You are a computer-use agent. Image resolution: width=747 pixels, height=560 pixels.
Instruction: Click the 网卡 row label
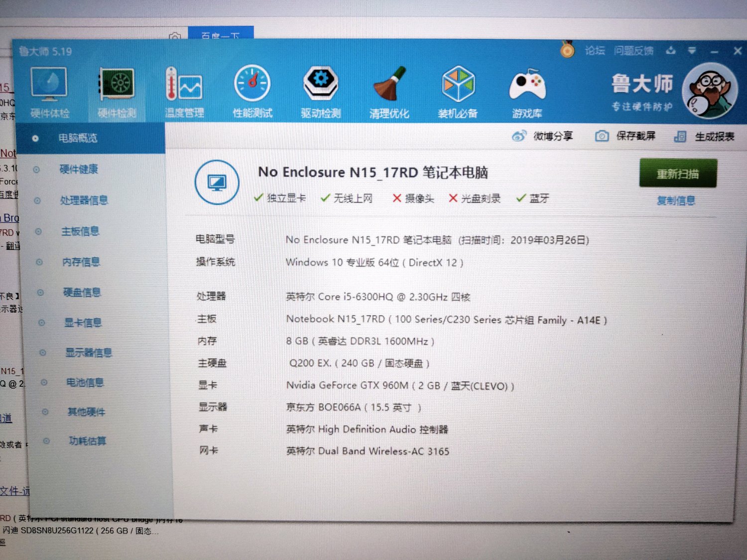coord(209,450)
